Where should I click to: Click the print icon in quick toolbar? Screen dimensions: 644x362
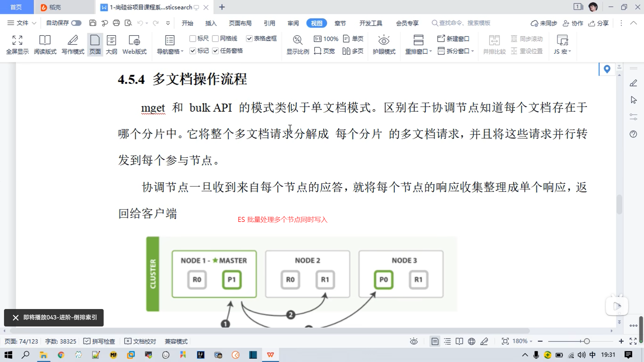pos(116,23)
